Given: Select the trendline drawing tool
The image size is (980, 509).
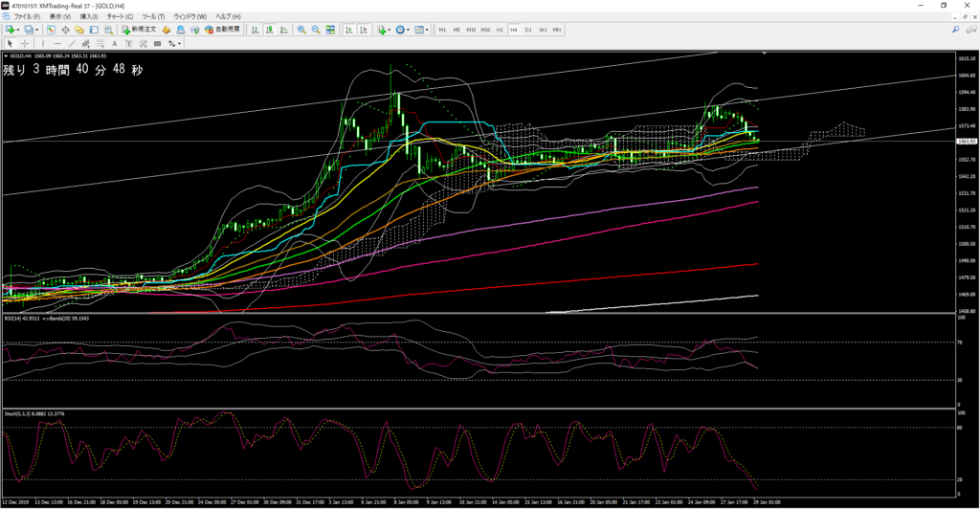Looking at the screenshot, I should point(72,43).
